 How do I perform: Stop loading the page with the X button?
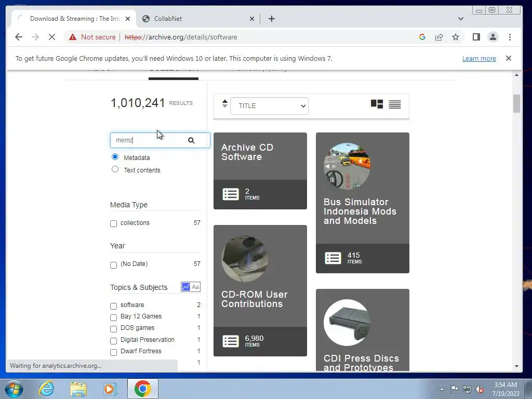pyautogui.click(x=51, y=37)
